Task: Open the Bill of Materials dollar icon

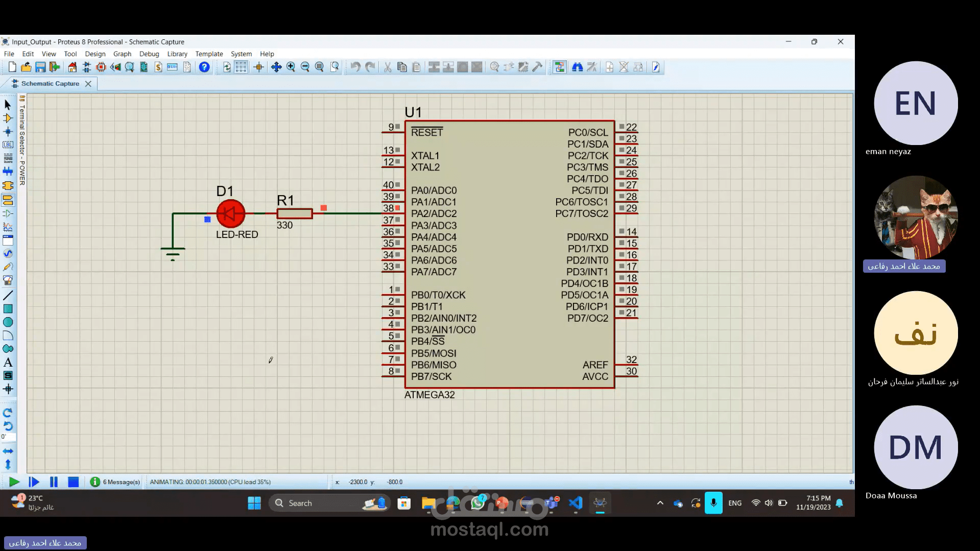Action: tap(158, 67)
